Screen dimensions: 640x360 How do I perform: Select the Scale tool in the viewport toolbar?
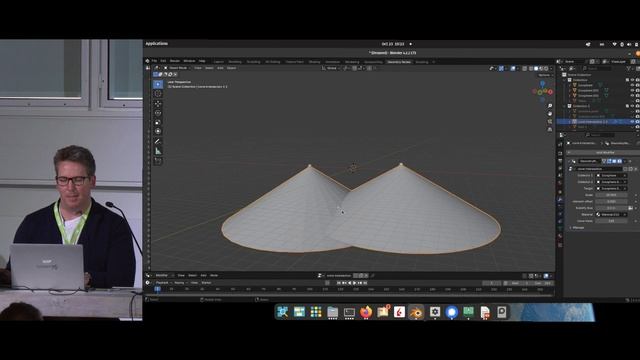pyautogui.click(x=158, y=122)
